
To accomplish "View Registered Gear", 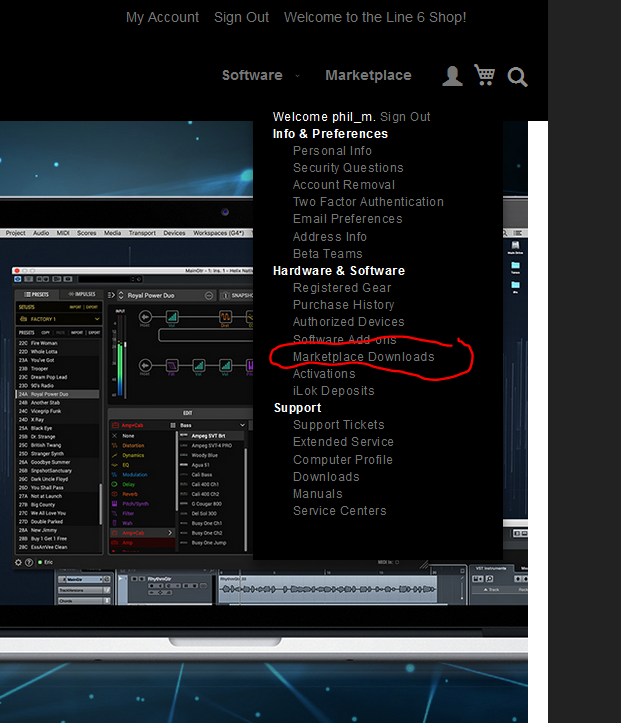I will pyautogui.click(x=342, y=288).
